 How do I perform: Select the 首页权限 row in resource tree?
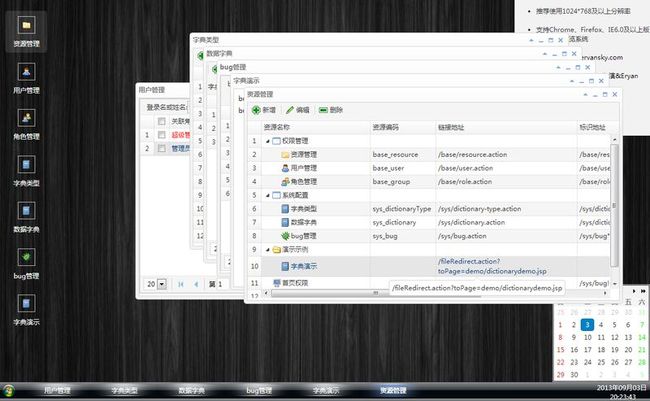(x=429, y=283)
